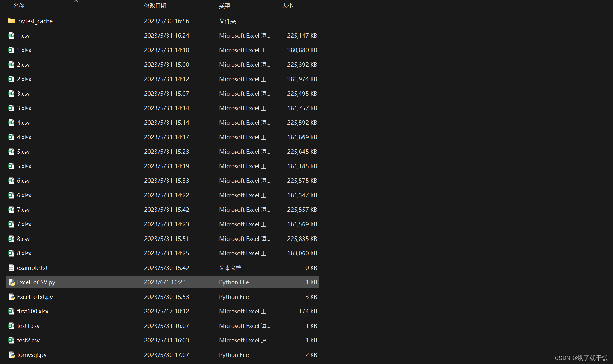The image size is (613, 364).
Task: Click the Excel icon beside 2.xlsx
Action: pos(11,79)
